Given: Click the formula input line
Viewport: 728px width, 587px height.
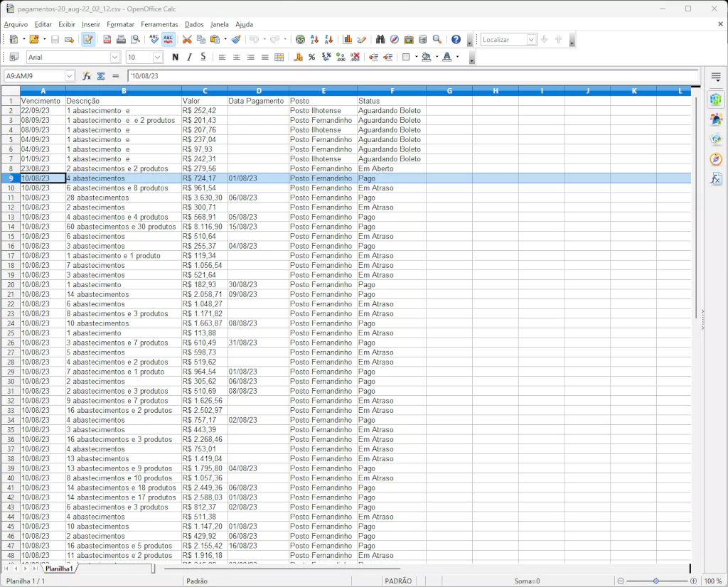Looking at the screenshot, I should coord(412,75).
